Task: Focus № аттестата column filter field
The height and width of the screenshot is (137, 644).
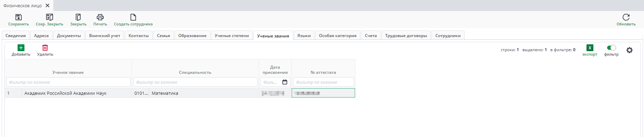Action: pyautogui.click(x=323, y=82)
